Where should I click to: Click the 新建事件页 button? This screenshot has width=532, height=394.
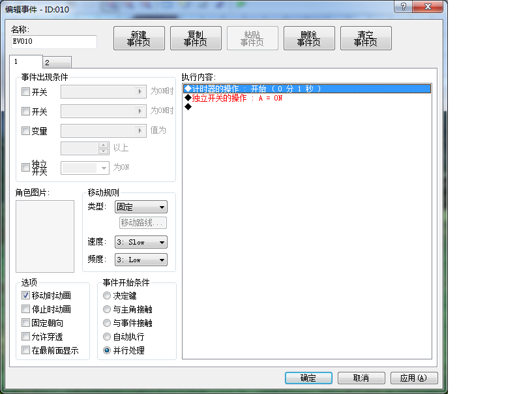pyautogui.click(x=139, y=38)
